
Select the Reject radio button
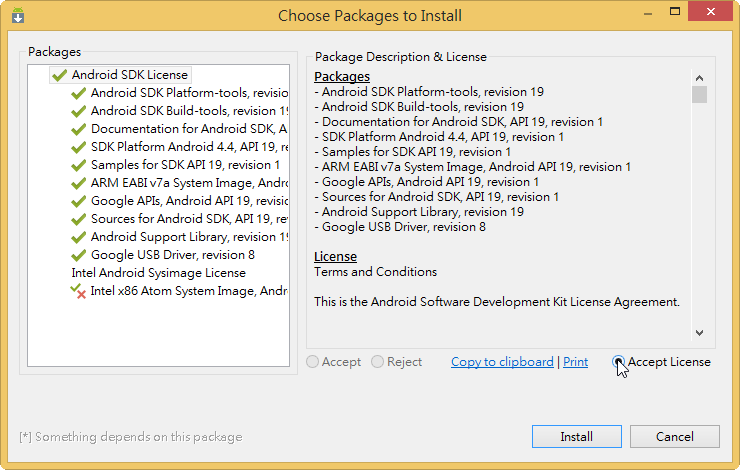(x=377, y=362)
